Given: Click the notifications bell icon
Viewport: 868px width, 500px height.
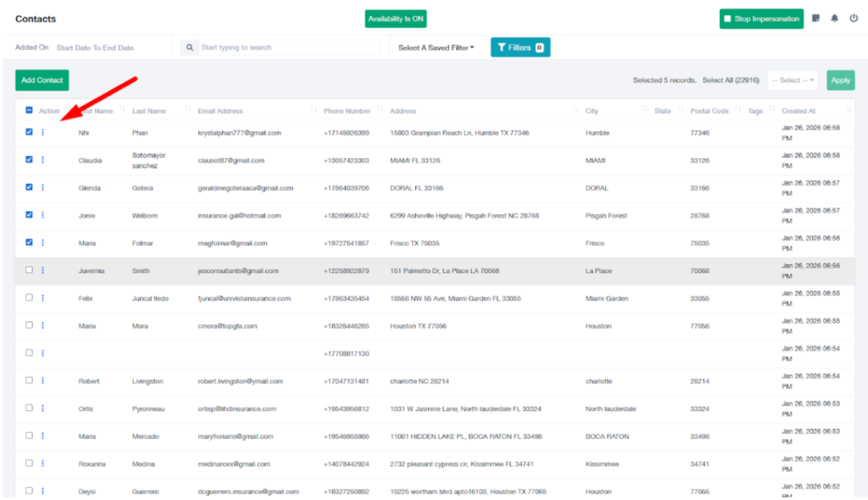Looking at the screenshot, I should pyautogui.click(x=835, y=19).
